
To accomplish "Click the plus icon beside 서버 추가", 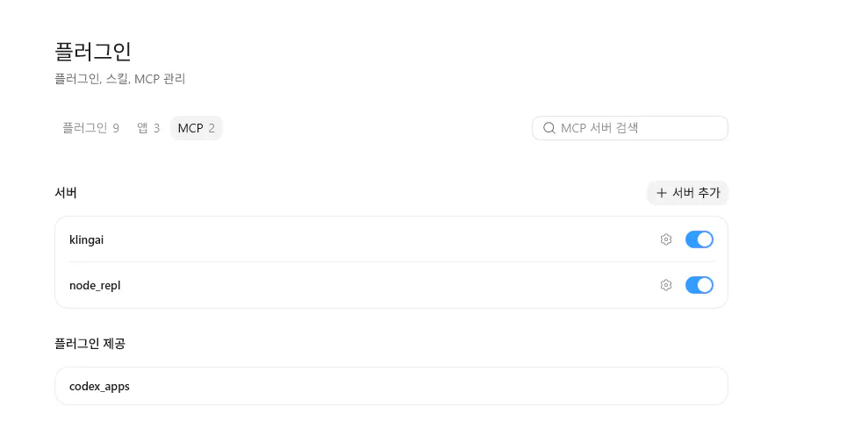I will tap(661, 193).
